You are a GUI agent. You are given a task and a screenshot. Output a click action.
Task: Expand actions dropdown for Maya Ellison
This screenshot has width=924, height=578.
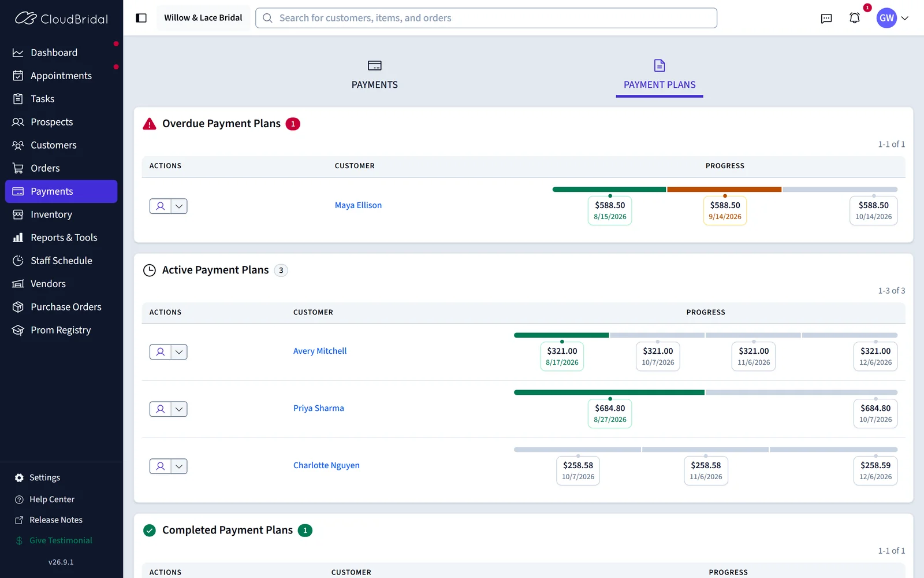click(x=179, y=206)
